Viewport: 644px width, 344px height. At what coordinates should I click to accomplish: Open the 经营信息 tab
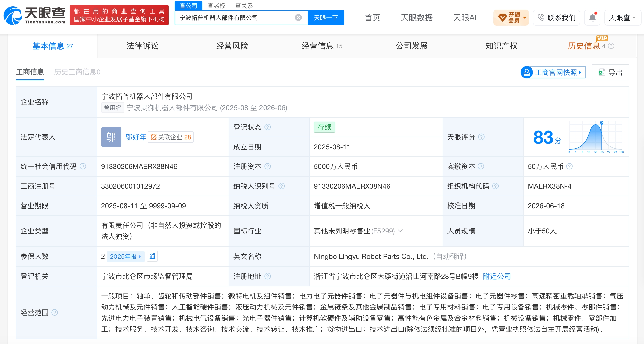coord(322,46)
